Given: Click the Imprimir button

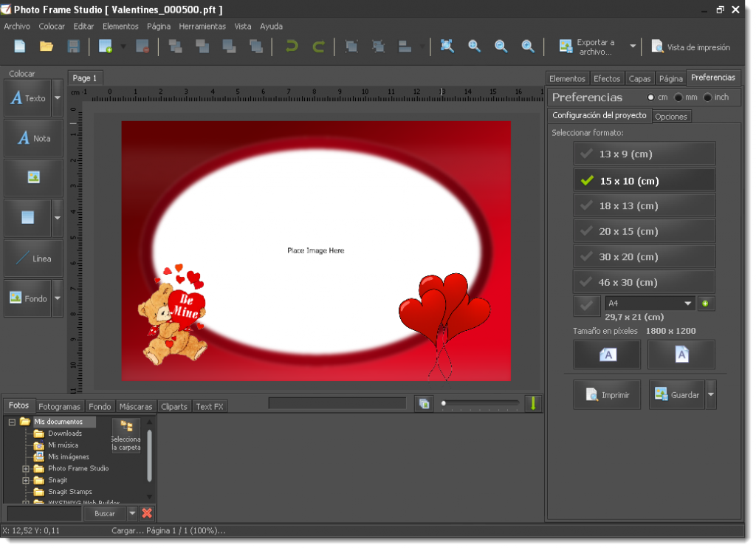Looking at the screenshot, I should click(x=607, y=395).
